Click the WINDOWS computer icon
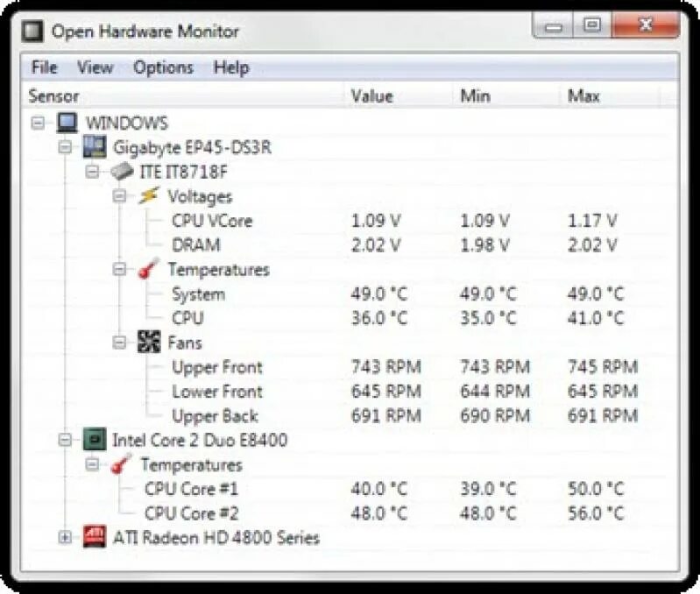The image size is (700, 594). (x=67, y=123)
